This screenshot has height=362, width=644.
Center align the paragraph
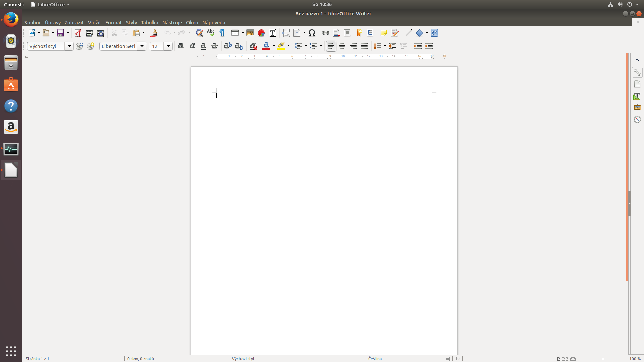point(342,46)
